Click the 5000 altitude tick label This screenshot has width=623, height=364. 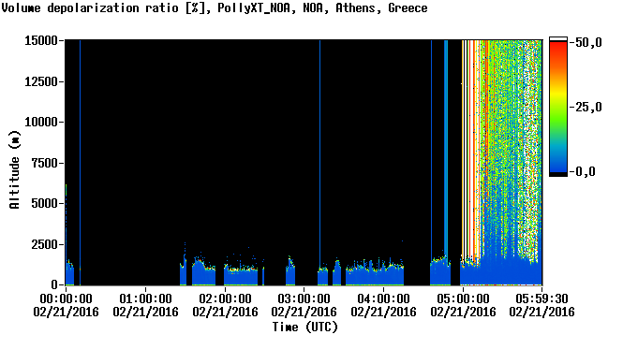pyautogui.click(x=45, y=204)
